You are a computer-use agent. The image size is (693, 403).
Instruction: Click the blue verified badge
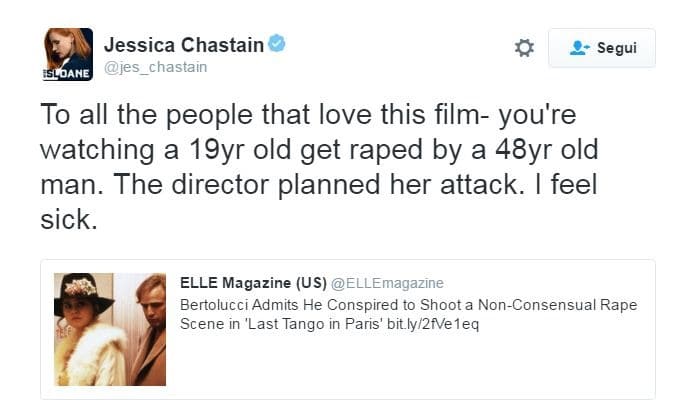click(276, 44)
